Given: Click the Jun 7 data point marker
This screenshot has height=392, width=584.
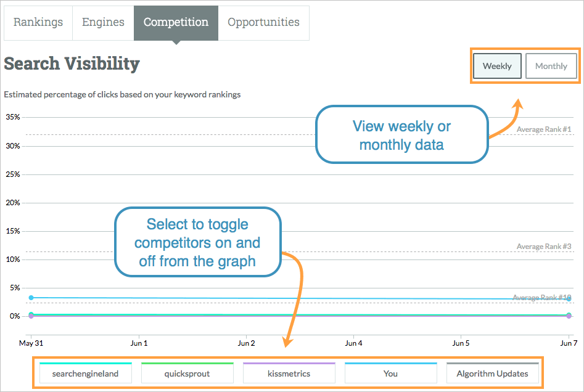Looking at the screenshot, I should (x=568, y=315).
